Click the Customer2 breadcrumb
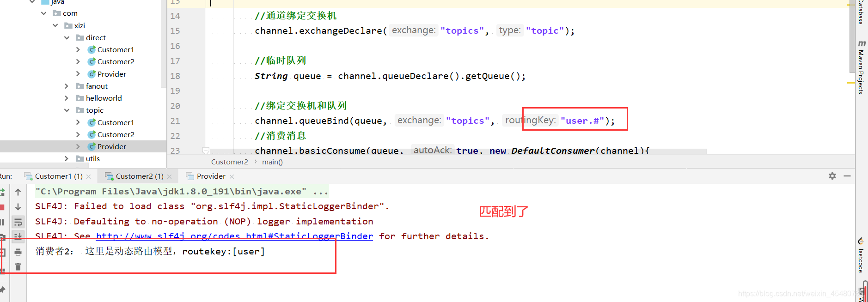The width and height of the screenshot is (868, 302). (x=229, y=162)
